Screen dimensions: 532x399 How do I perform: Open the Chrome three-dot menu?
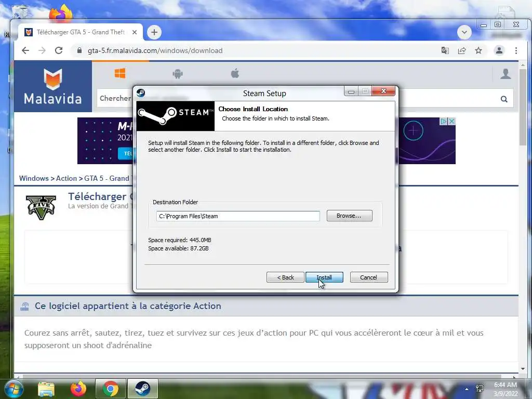coord(516,50)
